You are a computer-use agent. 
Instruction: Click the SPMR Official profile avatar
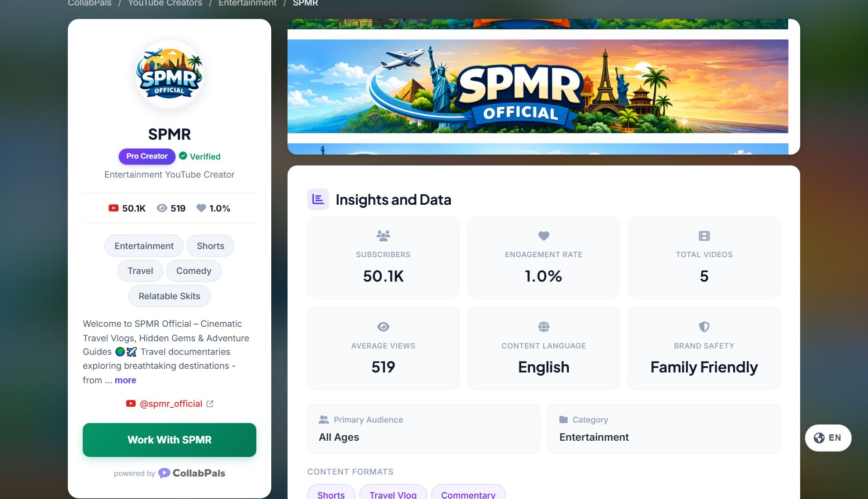[x=170, y=75]
